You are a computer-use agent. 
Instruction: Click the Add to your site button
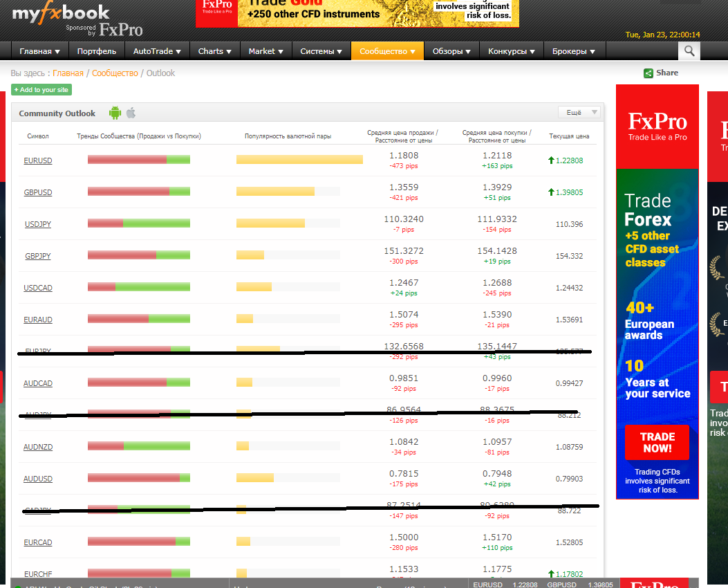(x=41, y=90)
